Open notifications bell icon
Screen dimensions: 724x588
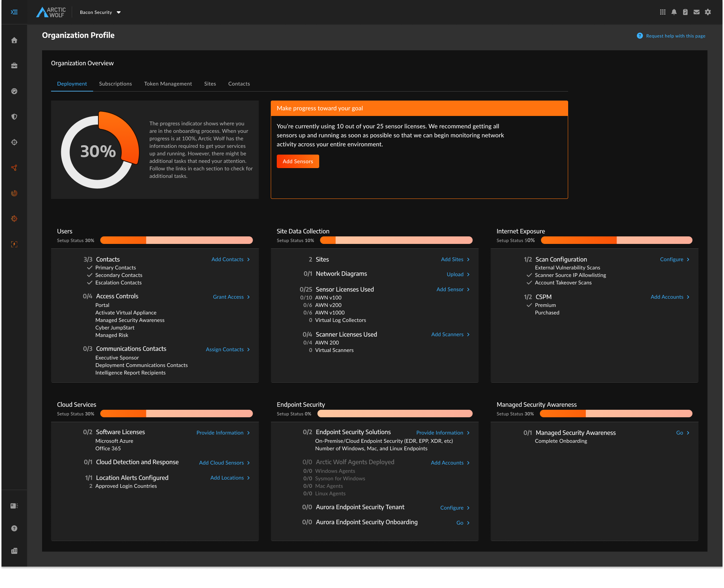(x=674, y=12)
